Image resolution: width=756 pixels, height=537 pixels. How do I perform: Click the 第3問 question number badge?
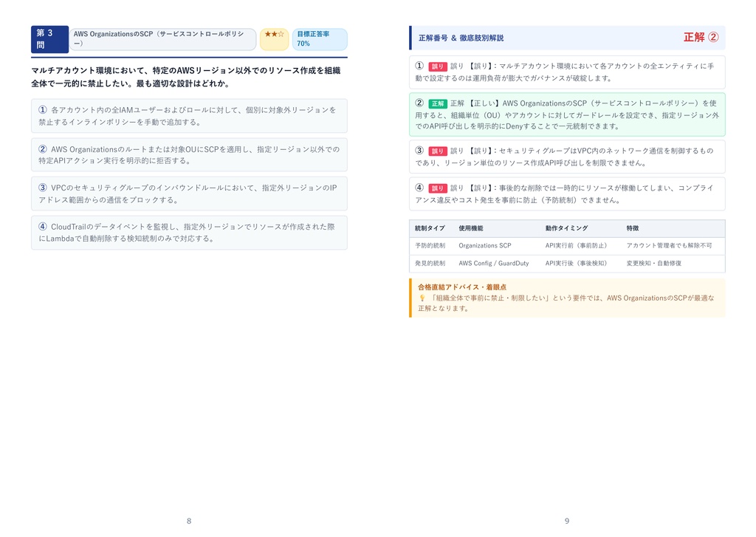pos(49,39)
